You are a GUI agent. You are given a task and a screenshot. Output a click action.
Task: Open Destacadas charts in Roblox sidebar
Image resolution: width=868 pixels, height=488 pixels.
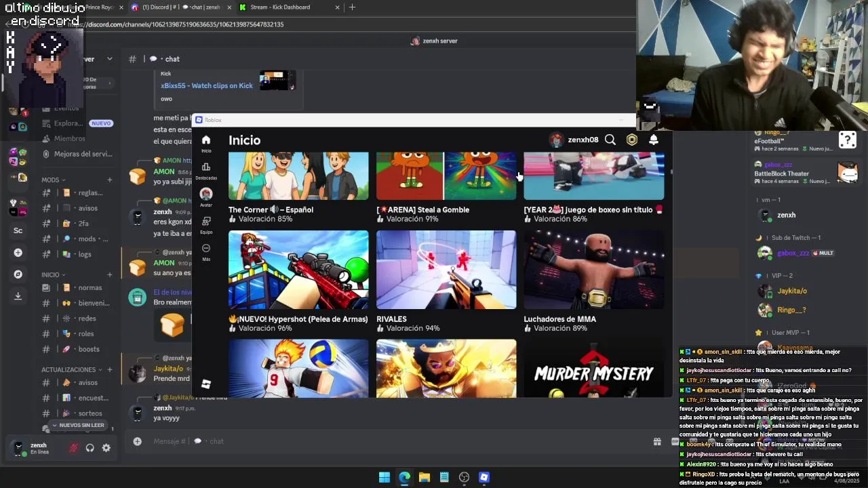[x=206, y=167]
